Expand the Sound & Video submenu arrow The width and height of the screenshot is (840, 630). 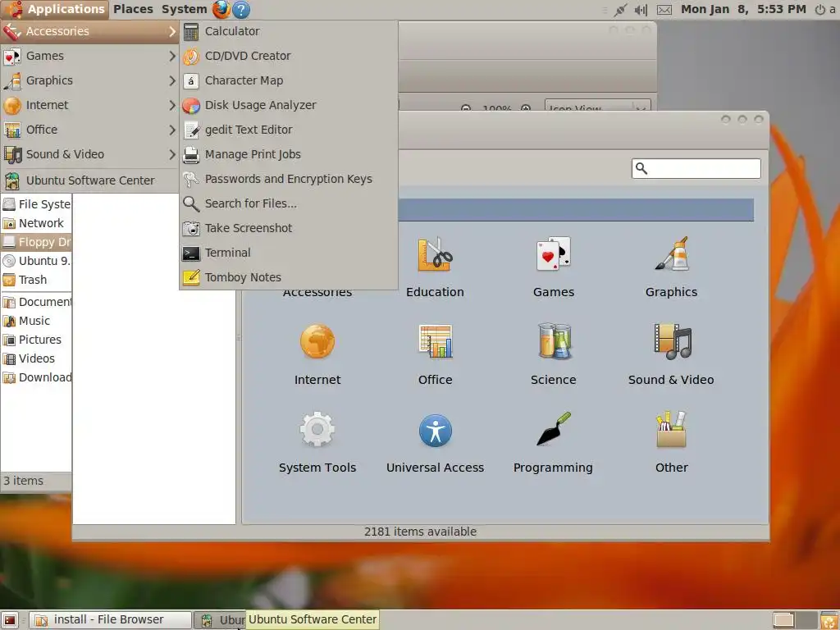click(172, 154)
